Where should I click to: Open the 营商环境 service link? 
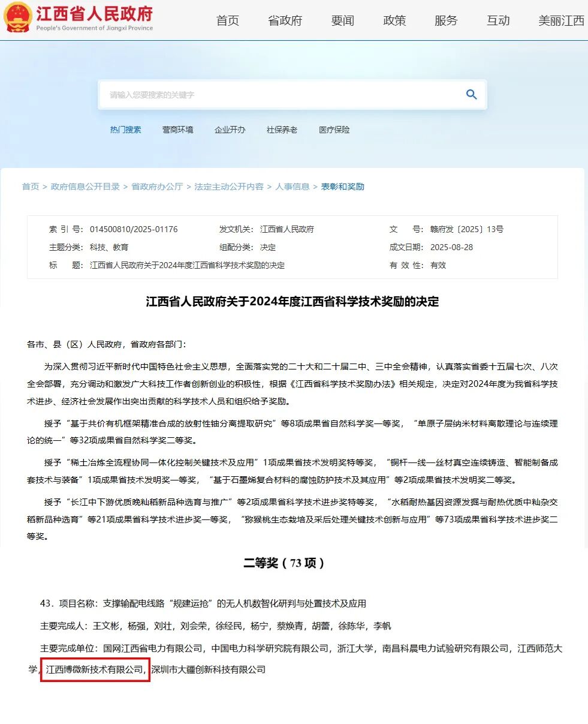click(x=178, y=130)
